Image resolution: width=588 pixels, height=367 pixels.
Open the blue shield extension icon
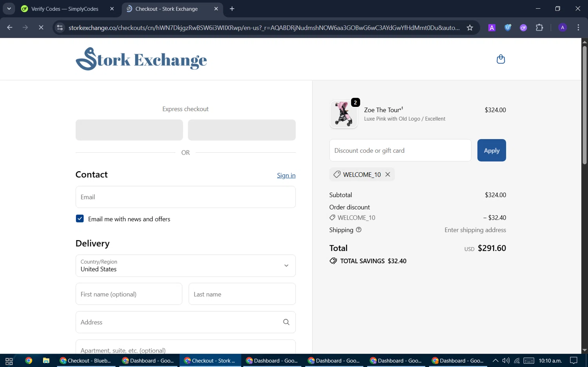[x=508, y=27]
